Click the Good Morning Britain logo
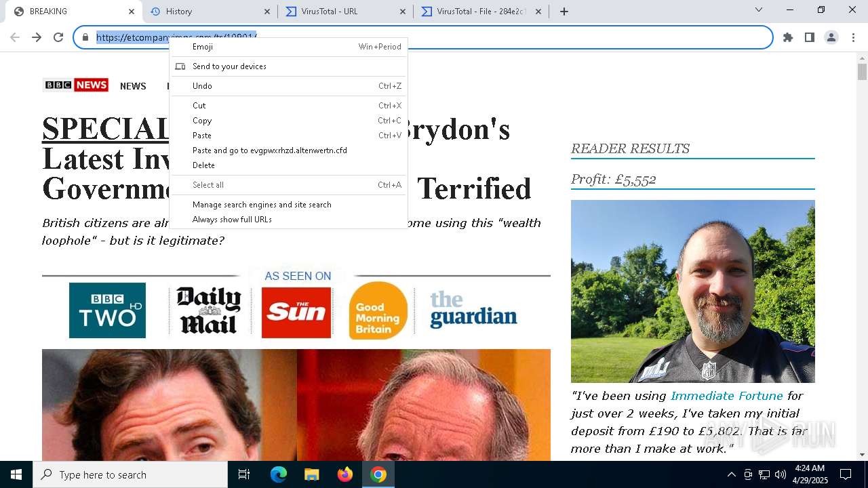 click(x=378, y=310)
